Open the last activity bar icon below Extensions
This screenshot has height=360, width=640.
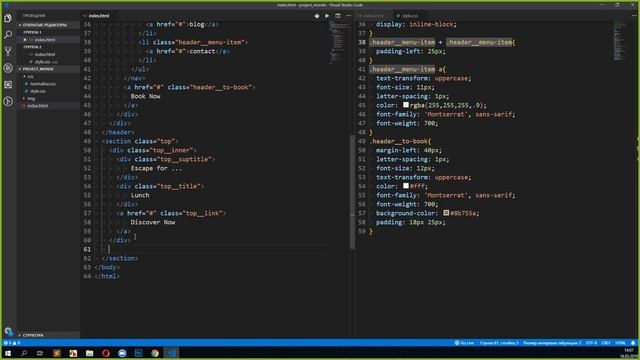(x=8, y=101)
